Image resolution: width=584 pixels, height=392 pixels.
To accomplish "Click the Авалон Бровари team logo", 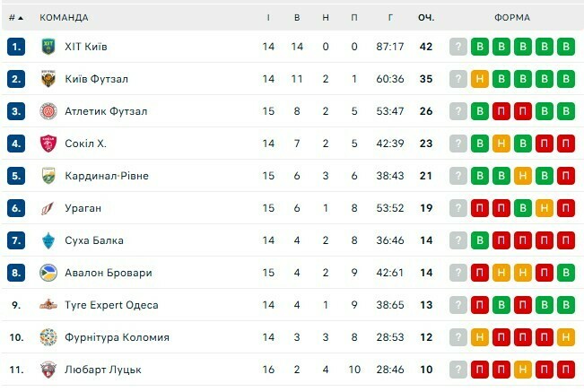I will point(48,273).
